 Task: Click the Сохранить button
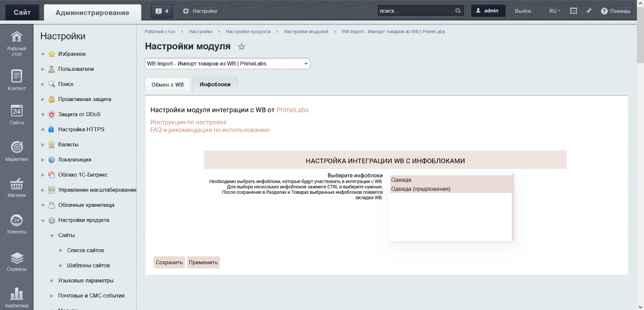[169, 262]
